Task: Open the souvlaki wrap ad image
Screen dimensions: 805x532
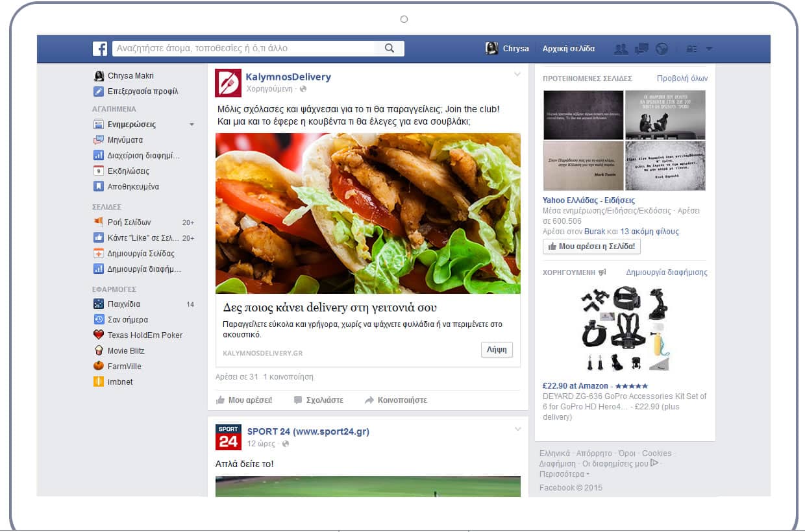Action: click(x=368, y=213)
